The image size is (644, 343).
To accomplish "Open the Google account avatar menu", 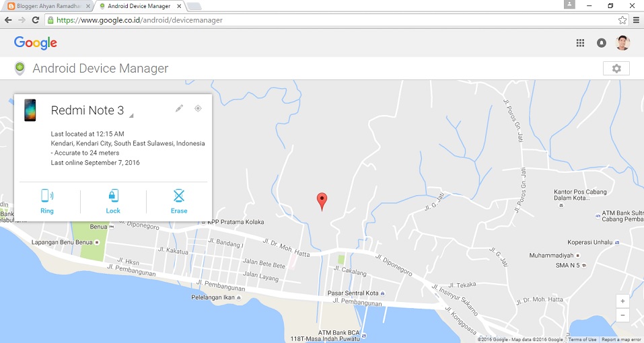I will pyautogui.click(x=622, y=42).
